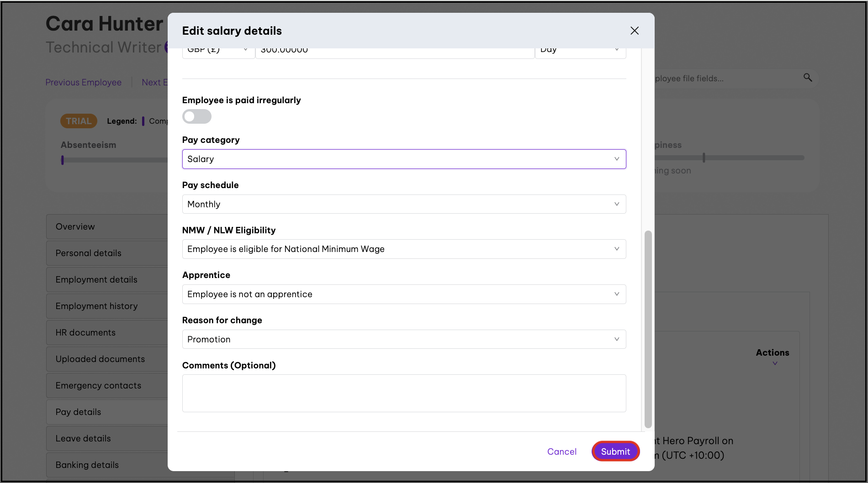Click the search magnifier icon
This screenshot has height=483, width=868.
click(808, 78)
